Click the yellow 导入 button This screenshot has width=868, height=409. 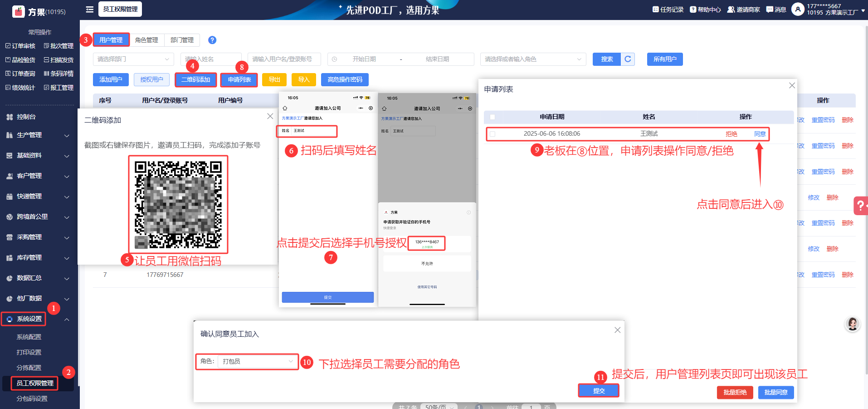click(304, 79)
